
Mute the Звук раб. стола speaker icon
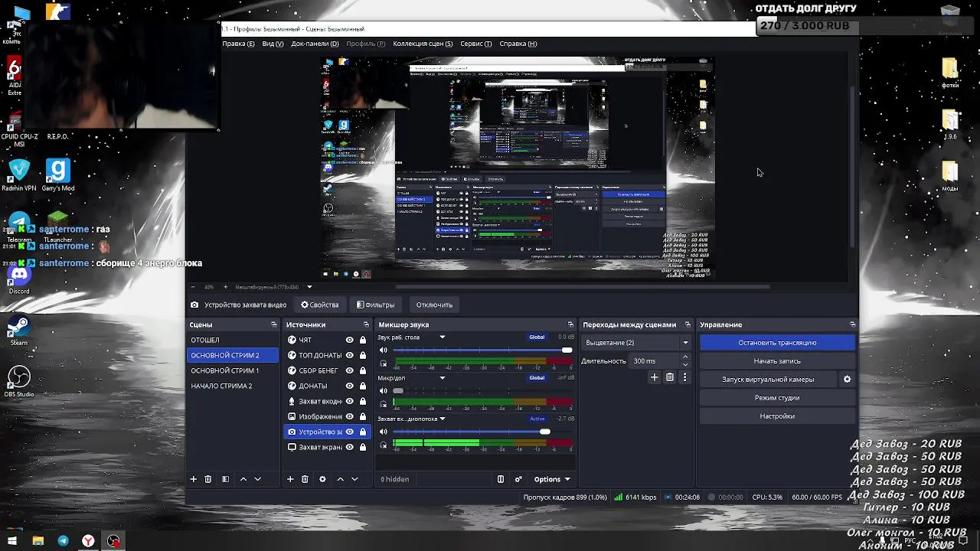click(384, 350)
